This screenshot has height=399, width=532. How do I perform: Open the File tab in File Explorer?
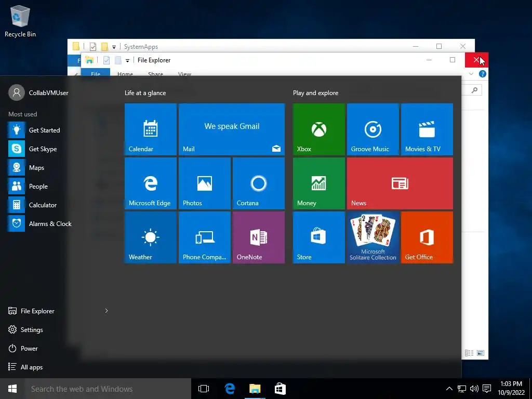pyautogui.click(x=96, y=73)
